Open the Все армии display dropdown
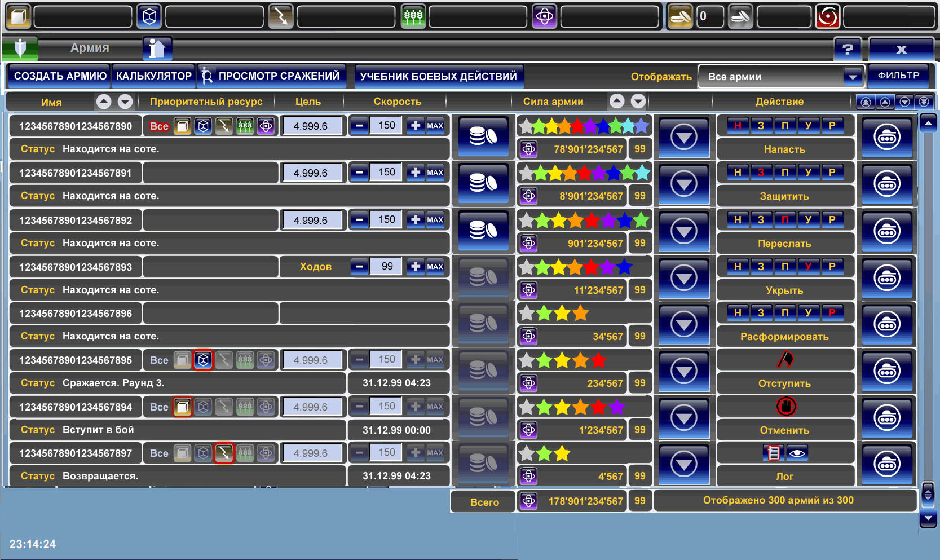The width and height of the screenshot is (940, 560). click(x=780, y=77)
